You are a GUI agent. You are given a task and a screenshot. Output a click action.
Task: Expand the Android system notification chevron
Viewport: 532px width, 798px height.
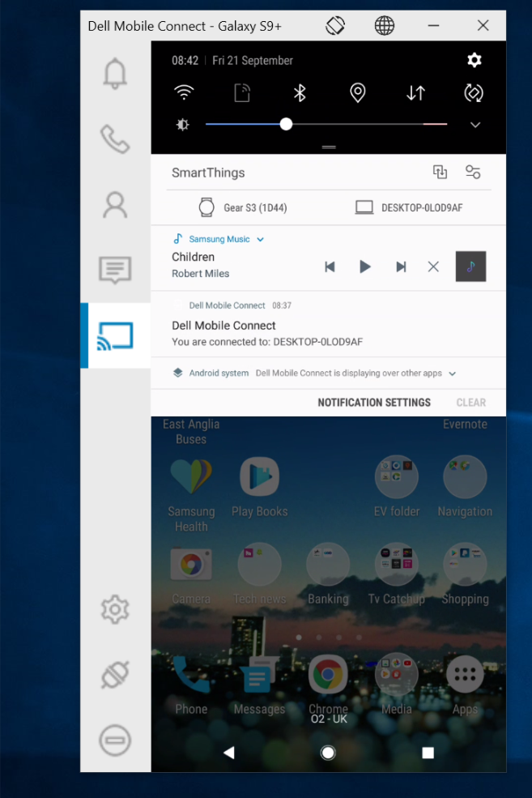coord(452,373)
